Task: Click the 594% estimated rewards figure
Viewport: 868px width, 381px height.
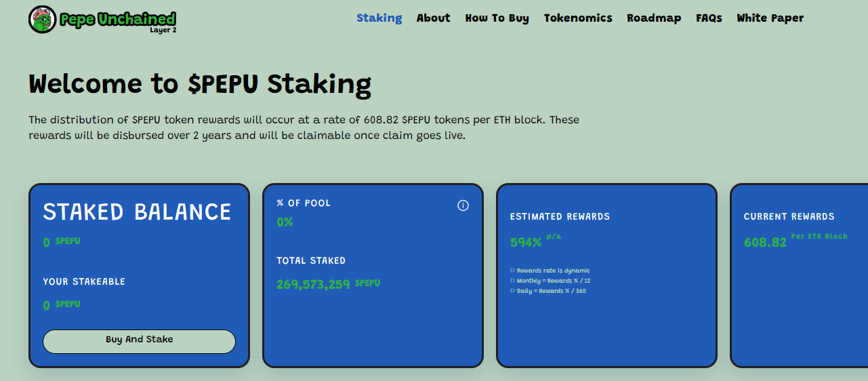Action: (526, 242)
